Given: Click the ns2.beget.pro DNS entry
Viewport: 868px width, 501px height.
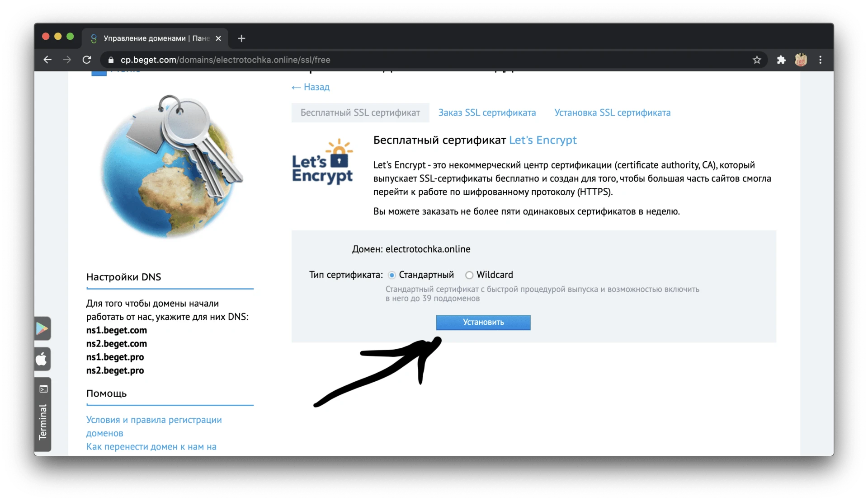Looking at the screenshot, I should (115, 370).
